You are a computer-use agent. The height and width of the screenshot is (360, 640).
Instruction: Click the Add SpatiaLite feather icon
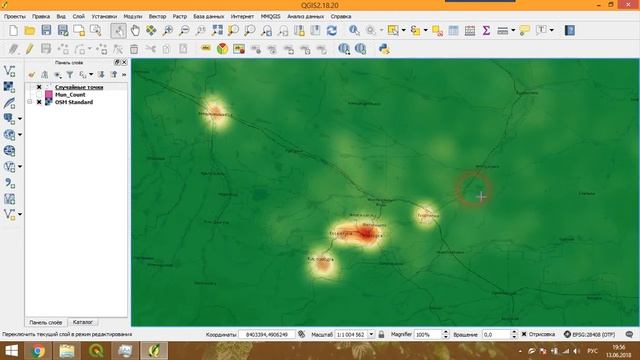pos(9,103)
